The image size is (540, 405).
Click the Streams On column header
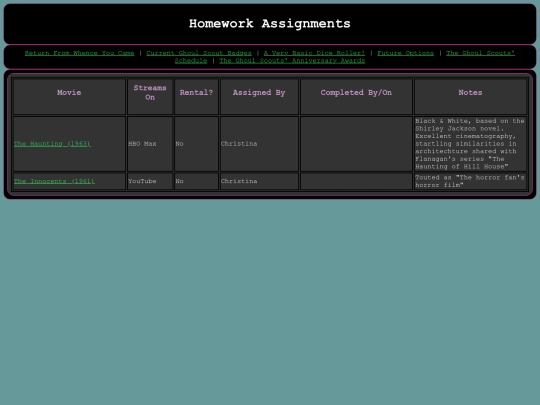pos(150,96)
